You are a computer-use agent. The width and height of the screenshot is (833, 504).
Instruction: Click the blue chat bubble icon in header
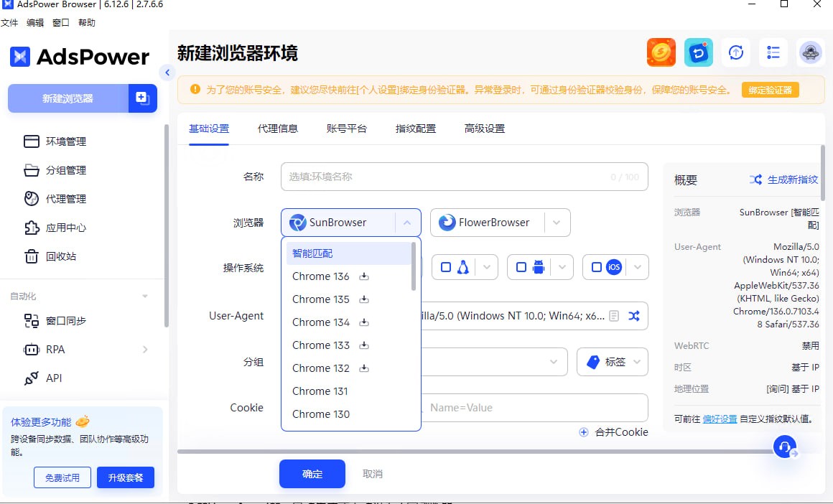(698, 52)
